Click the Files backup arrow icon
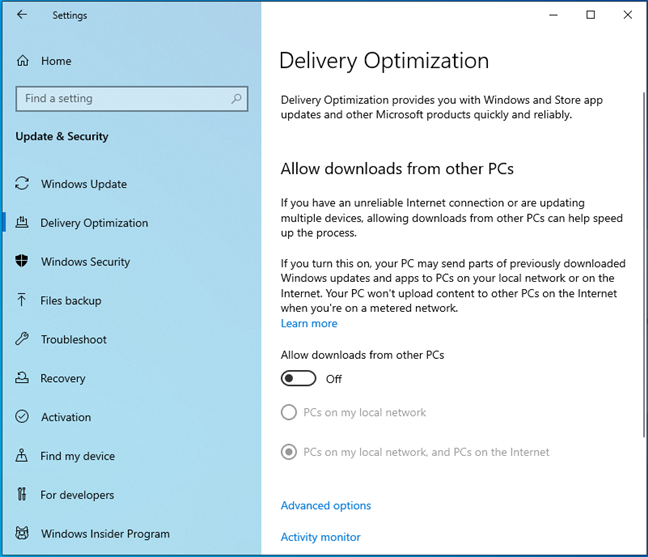Screen dimensions: 648x557 (x=21, y=300)
